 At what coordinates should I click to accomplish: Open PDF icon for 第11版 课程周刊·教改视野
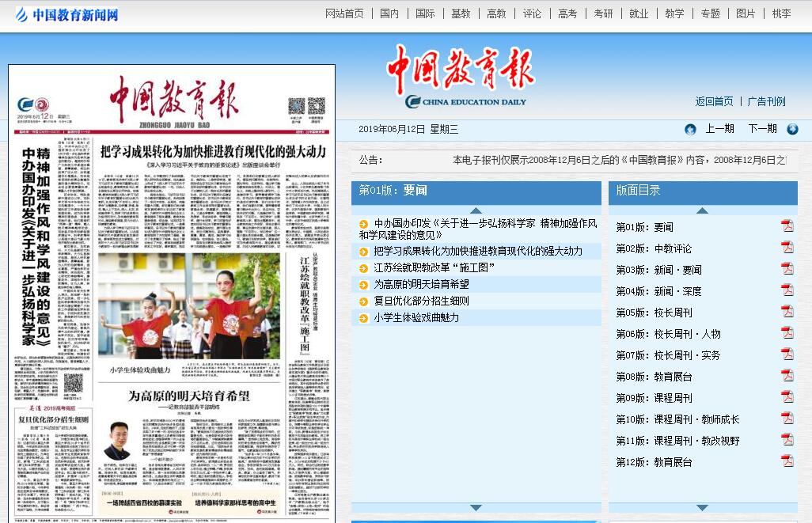click(787, 439)
